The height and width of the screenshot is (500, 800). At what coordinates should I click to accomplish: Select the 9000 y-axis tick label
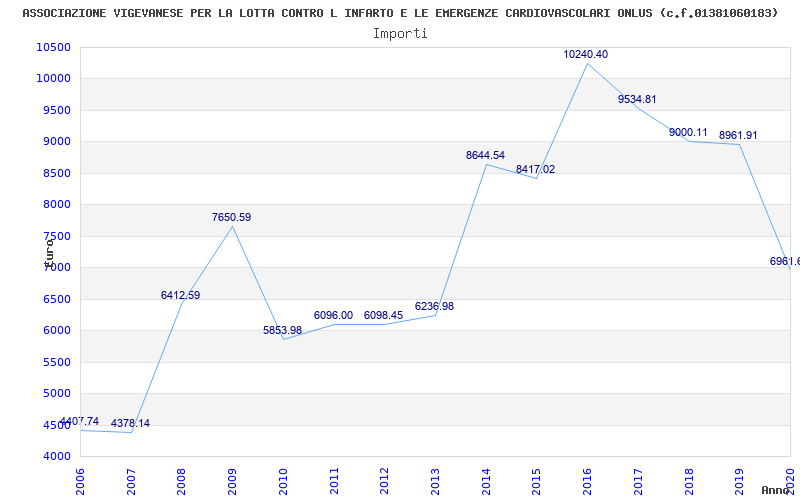56,141
